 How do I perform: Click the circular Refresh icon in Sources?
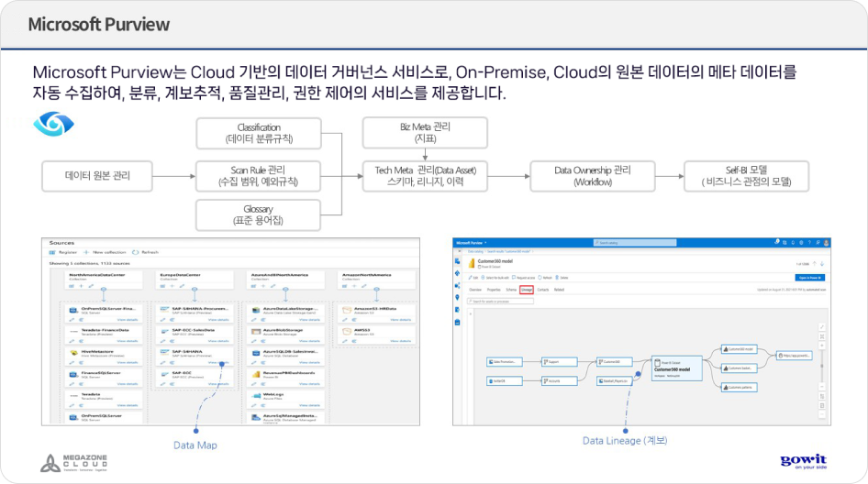pos(135,252)
